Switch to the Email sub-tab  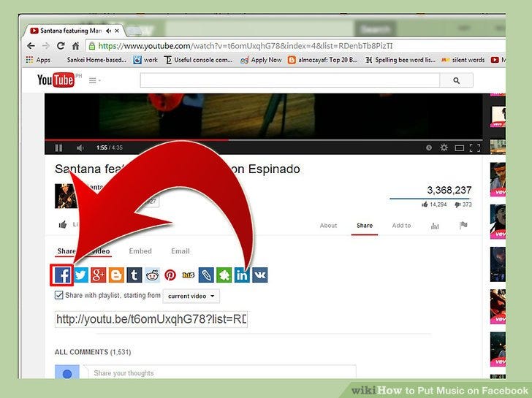pyautogui.click(x=180, y=251)
